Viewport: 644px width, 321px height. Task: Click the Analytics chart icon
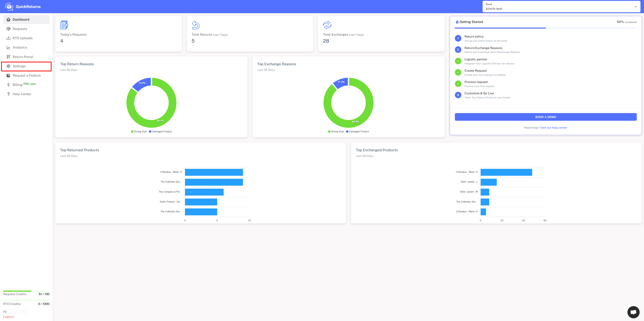pos(8,47)
